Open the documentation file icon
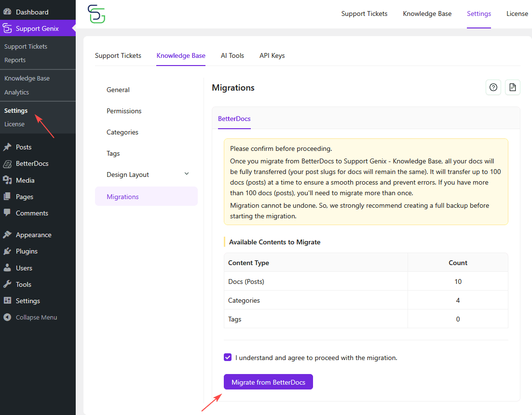Image resolution: width=532 pixels, height=415 pixels. point(512,87)
